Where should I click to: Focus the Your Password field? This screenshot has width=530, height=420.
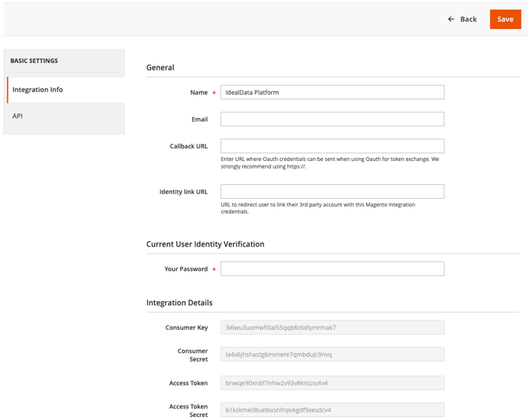[x=332, y=269]
